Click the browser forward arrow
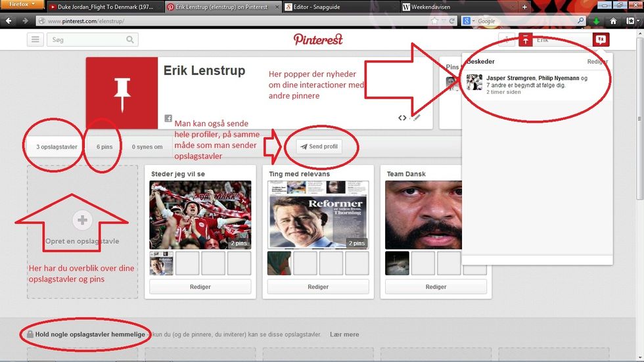This screenshot has height=362, width=644. point(25,20)
